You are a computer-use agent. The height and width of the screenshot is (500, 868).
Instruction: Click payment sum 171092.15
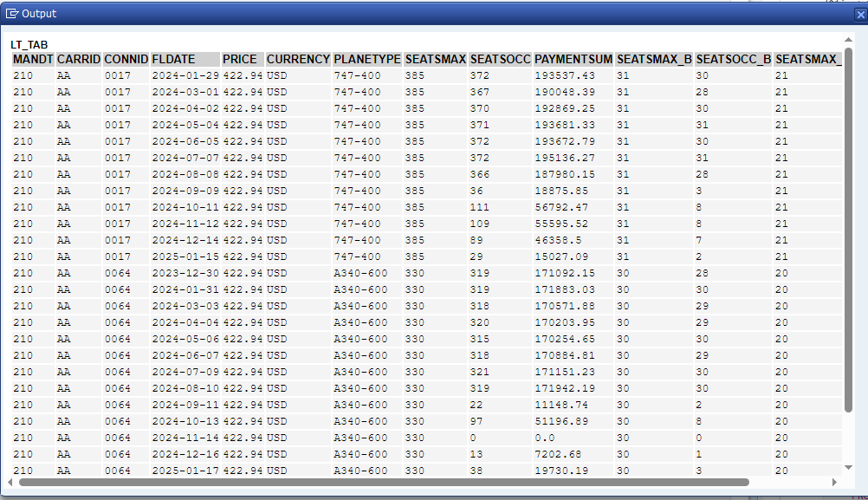click(x=565, y=274)
